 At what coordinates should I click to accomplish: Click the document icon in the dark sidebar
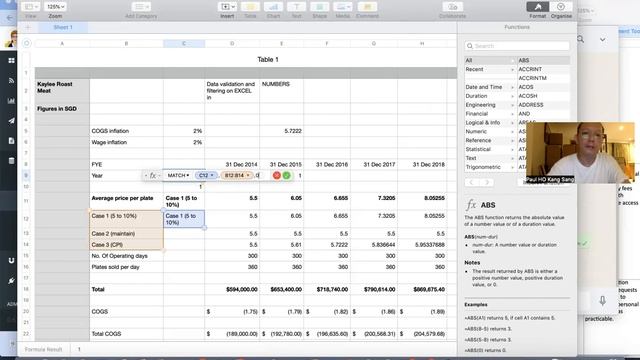pos(11,140)
